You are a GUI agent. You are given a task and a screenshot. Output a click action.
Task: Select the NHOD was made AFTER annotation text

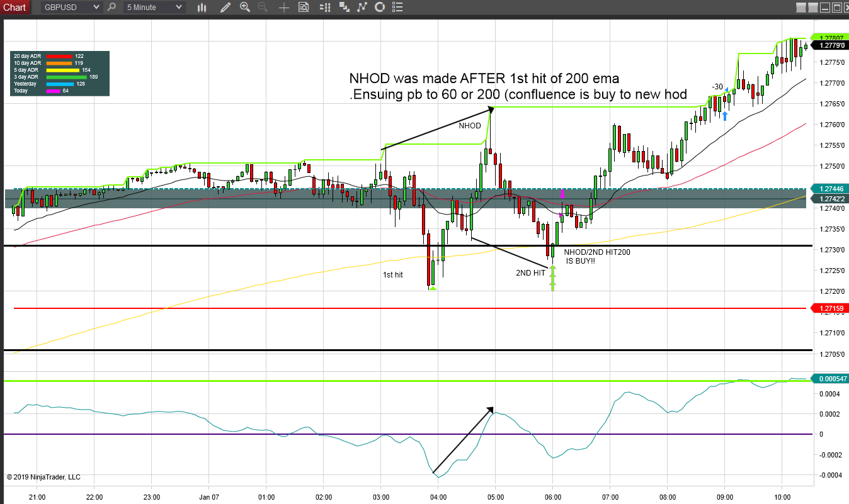tap(484, 79)
